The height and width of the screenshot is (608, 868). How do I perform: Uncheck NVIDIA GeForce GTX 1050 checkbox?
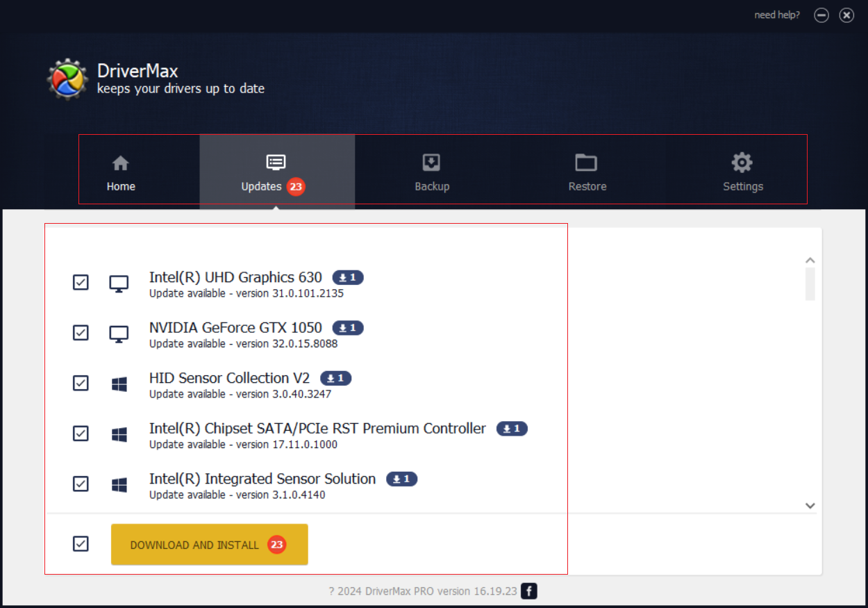(x=81, y=333)
